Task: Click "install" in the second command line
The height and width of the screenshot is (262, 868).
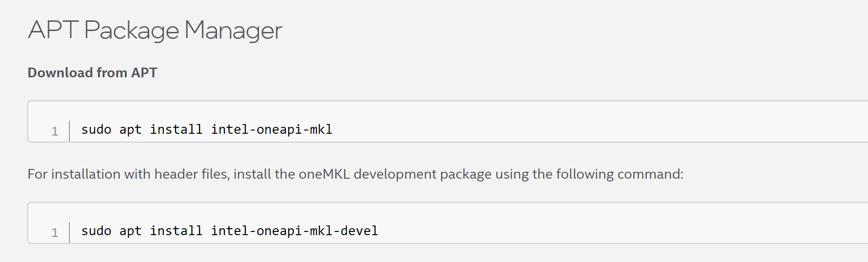Action: tap(176, 231)
